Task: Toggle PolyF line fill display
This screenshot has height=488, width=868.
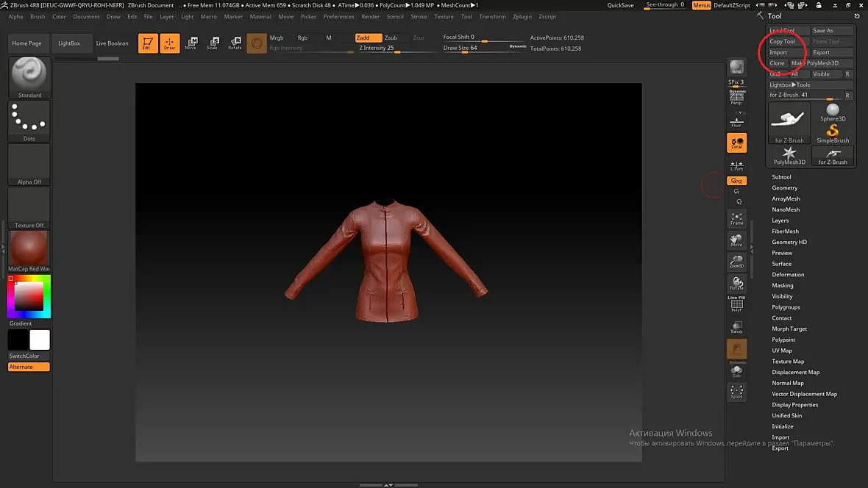Action: [736, 304]
